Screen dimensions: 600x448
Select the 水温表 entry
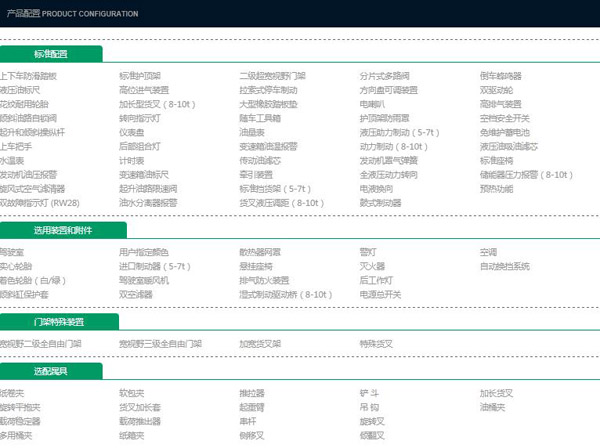point(12,159)
